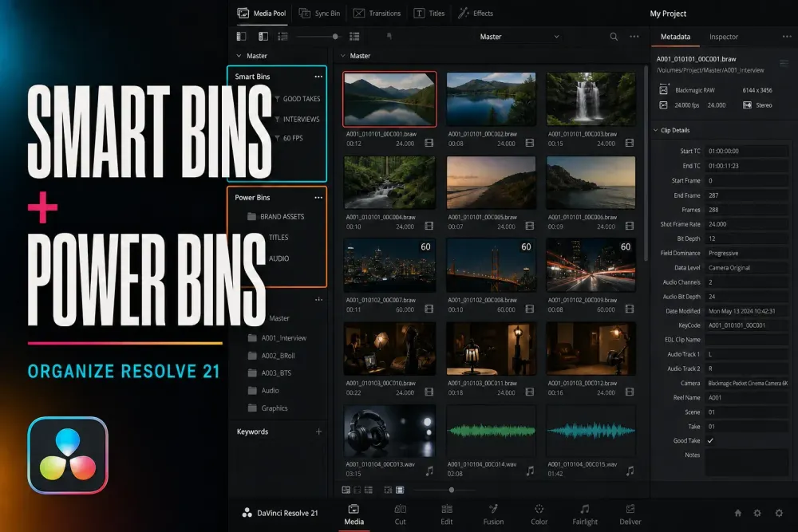
Task: Open metadata panel options (three dots)
Action: pos(787,37)
